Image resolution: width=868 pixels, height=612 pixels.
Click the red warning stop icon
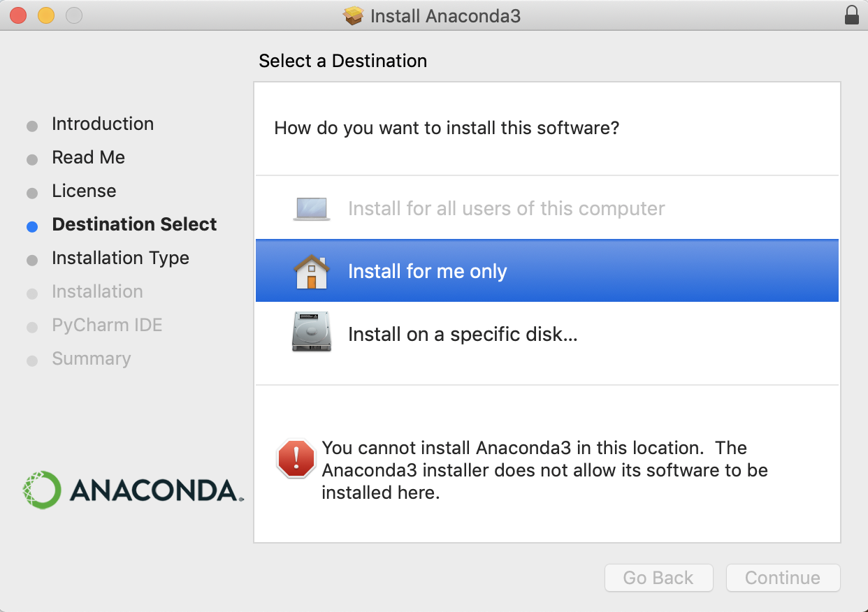tap(296, 458)
